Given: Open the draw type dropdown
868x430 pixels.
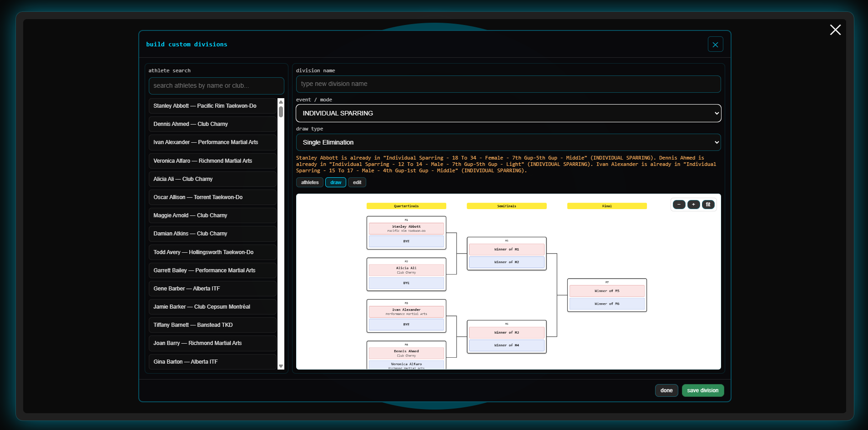Looking at the screenshot, I should tap(508, 142).
